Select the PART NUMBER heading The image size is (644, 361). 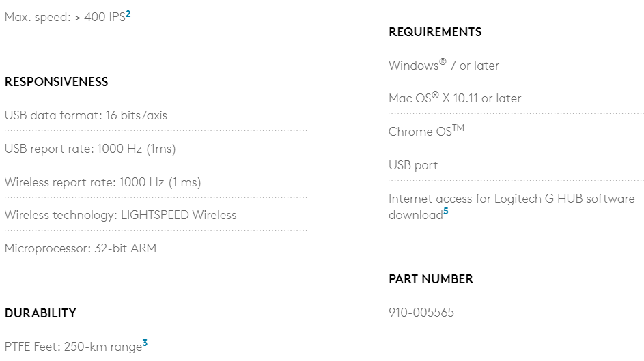pos(431,279)
